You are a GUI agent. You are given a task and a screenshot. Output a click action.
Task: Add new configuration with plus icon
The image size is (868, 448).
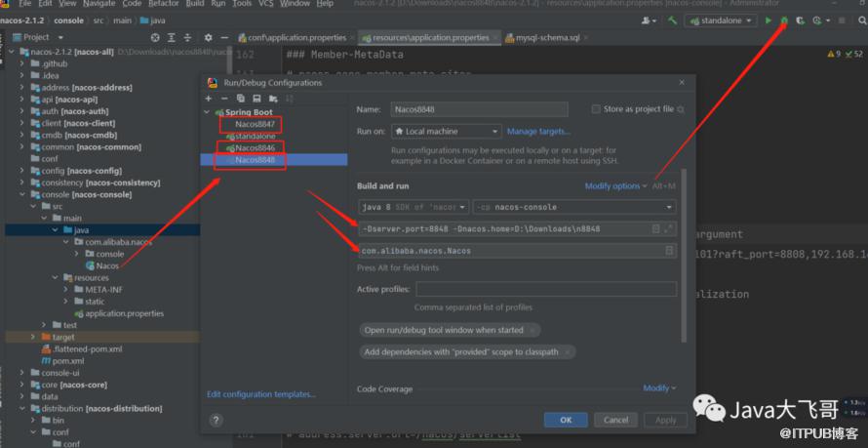tap(209, 99)
